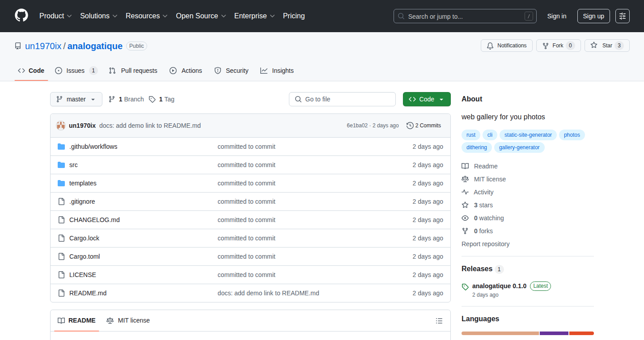The height and width of the screenshot is (340, 644).
Task: Click the pulse icon beside Activity
Action: click(465, 192)
